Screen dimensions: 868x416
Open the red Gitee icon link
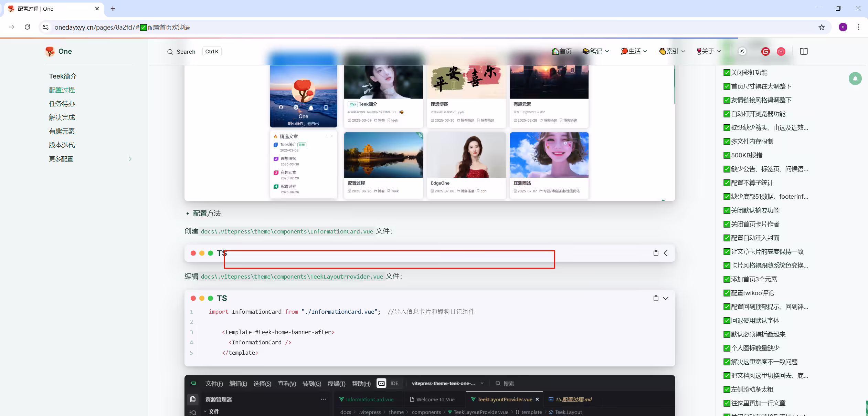pos(765,51)
